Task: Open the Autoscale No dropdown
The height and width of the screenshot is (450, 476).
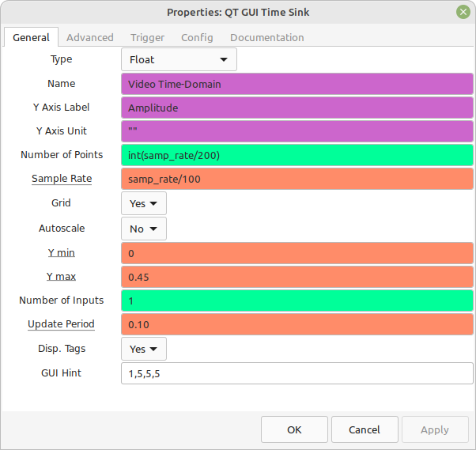Action: 144,229
